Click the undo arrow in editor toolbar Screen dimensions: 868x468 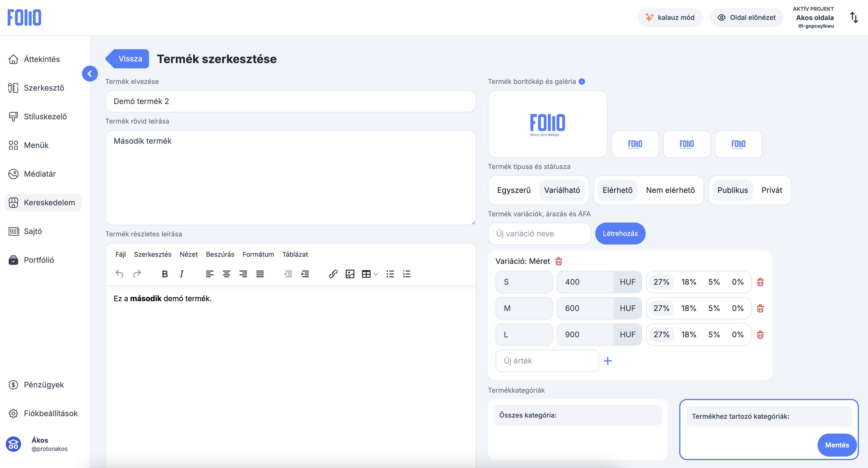(x=119, y=274)
